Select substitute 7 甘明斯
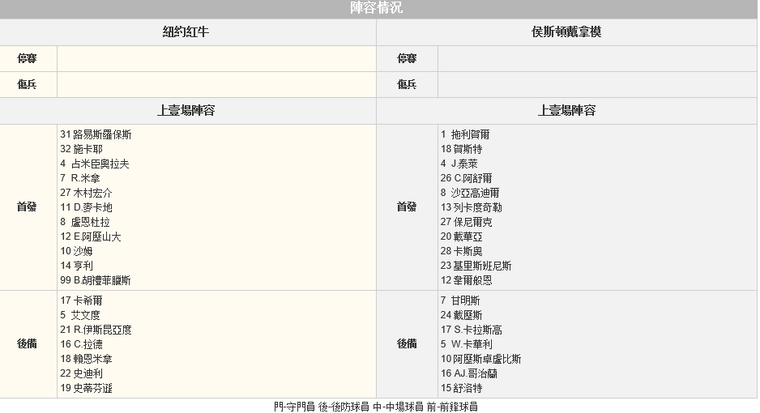The height and width of the screenshot is (413, 760). coord(460,301)
